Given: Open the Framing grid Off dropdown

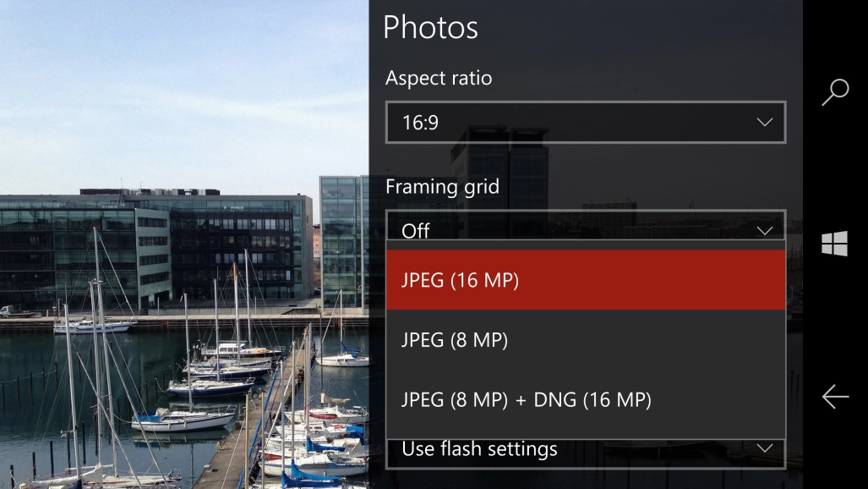Looking at the screenshot, I should (586, 225).
